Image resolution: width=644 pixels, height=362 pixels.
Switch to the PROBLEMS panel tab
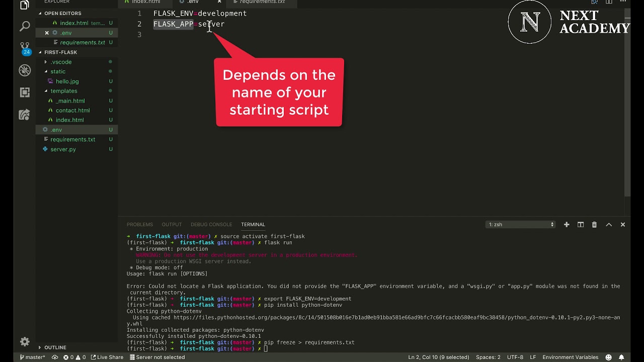click(x=140, y=225)
